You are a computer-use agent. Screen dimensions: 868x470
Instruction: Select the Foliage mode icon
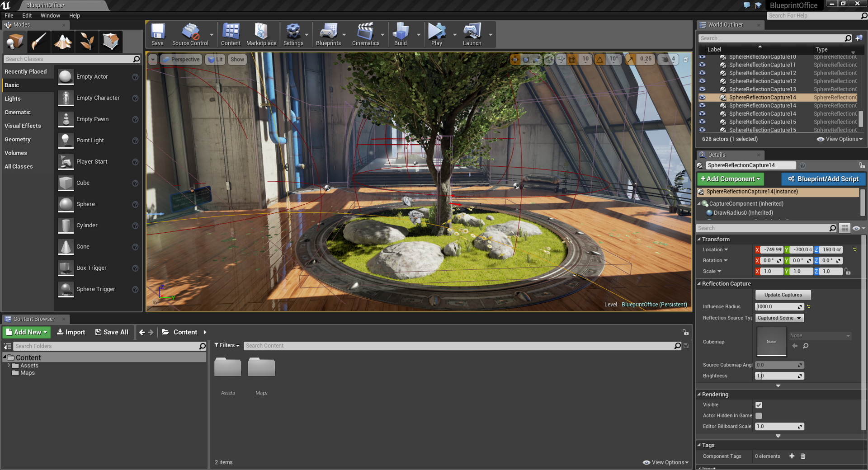(87, 42)
